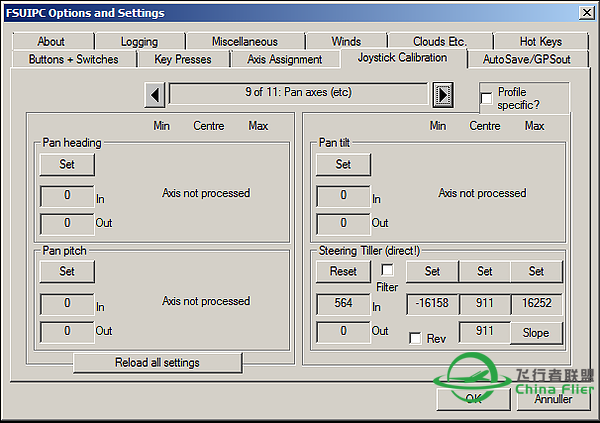The image size is (600, 423).
Task: Select the AutoSave/GPSout tab
Action: (x=528, y=59)
